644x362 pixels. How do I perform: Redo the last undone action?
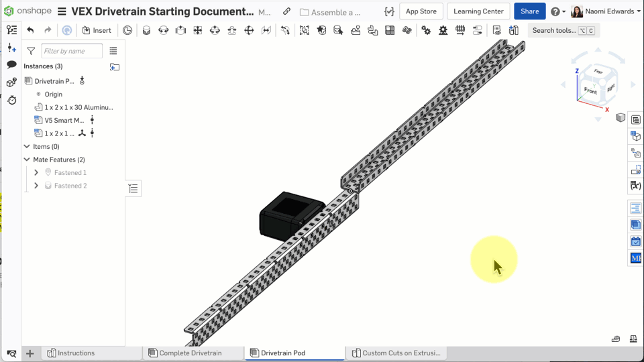coord(48,30)
